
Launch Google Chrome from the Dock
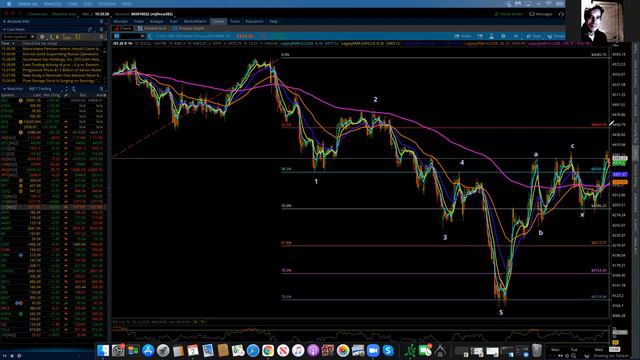(268, 350)
